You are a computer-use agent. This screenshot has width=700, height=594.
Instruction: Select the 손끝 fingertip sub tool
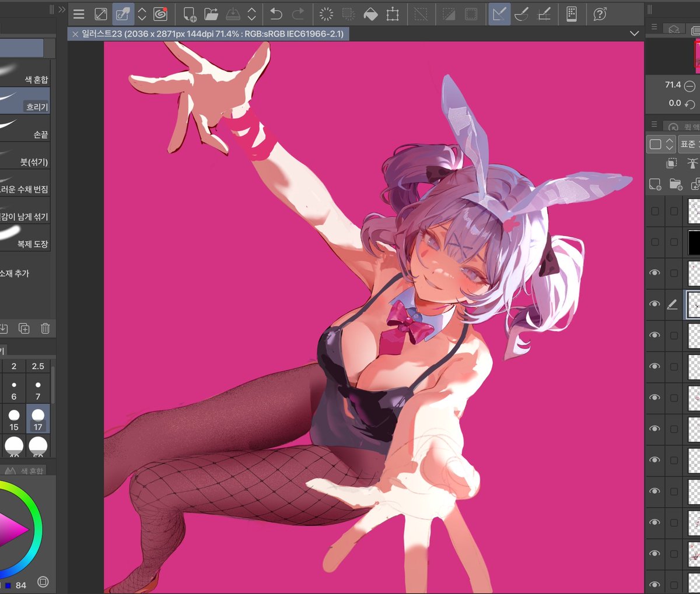[x=25, y=128]
